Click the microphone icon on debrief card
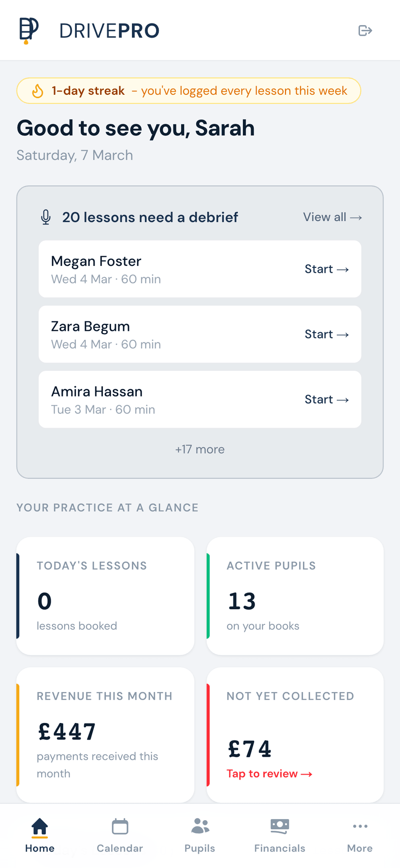 46,217
